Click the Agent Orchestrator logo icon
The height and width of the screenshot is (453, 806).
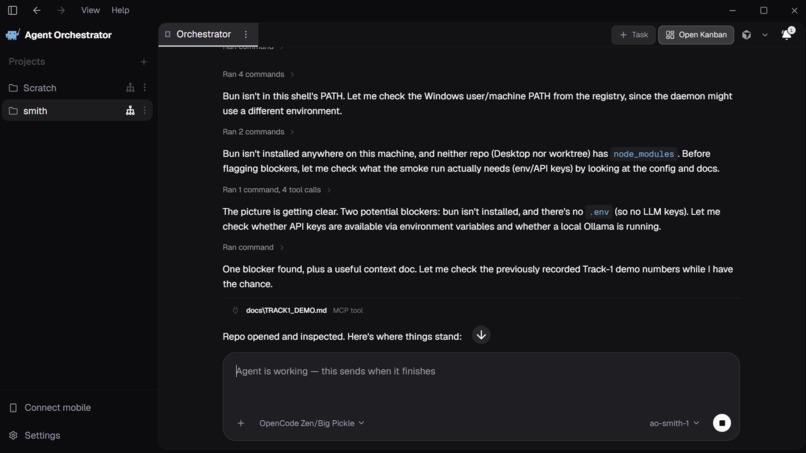(13, 34)
